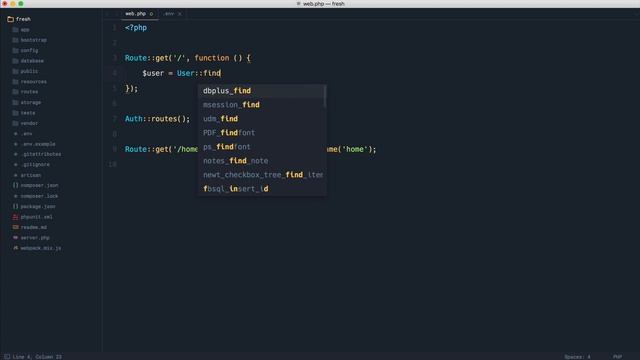Open the storage folder in sidebar
Viewport: 640px width, 360px height.
point(31,102)
